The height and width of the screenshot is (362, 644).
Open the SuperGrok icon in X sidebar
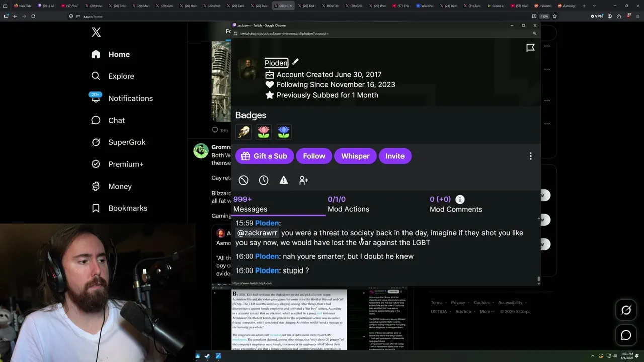[x=96, y=142]
